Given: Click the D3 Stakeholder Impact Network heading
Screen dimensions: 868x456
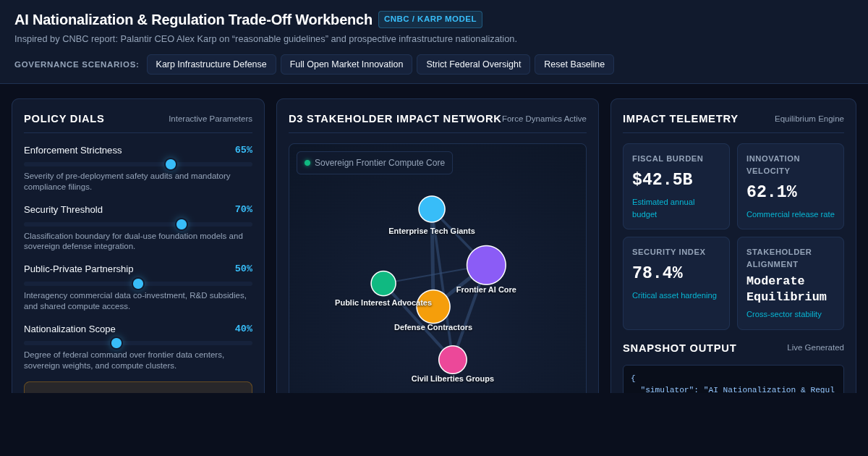Looking at the screenshot, I should pyautogui.click(x=395, y=118).
